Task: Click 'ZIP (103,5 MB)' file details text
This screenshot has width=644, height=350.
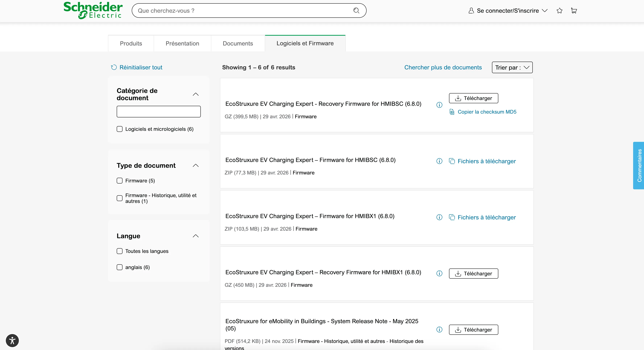Action: (x=242, y=229)
